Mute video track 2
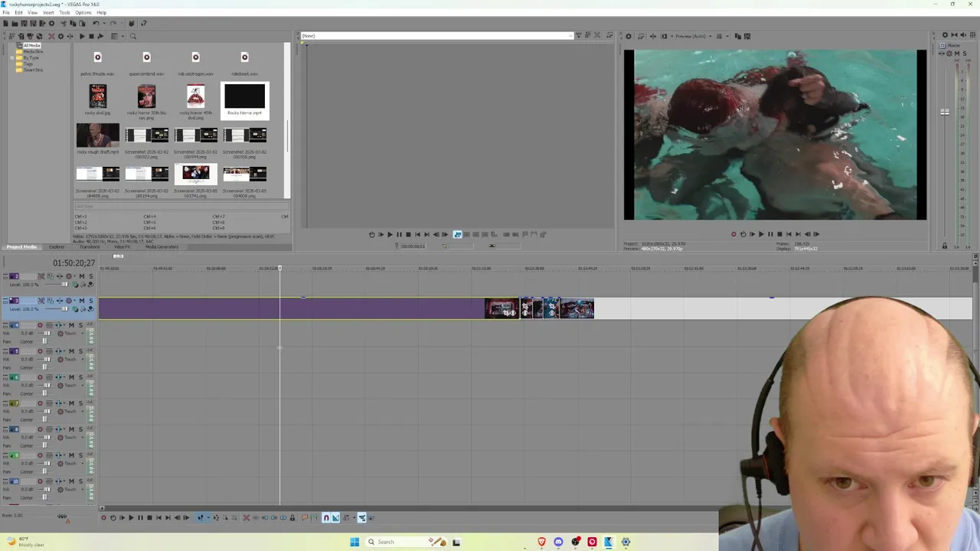Image resolution: width=980 pixels, height=551 pixels. tap(82, 276)
